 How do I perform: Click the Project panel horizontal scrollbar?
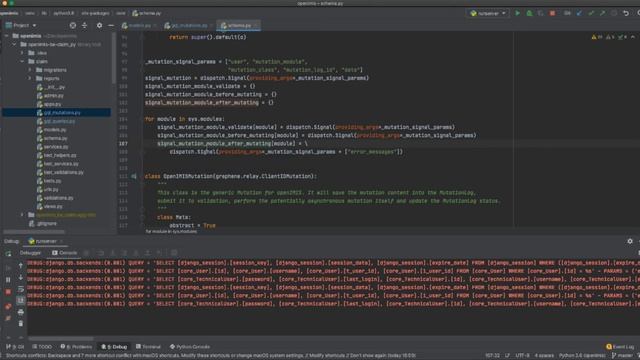[34, 232]
